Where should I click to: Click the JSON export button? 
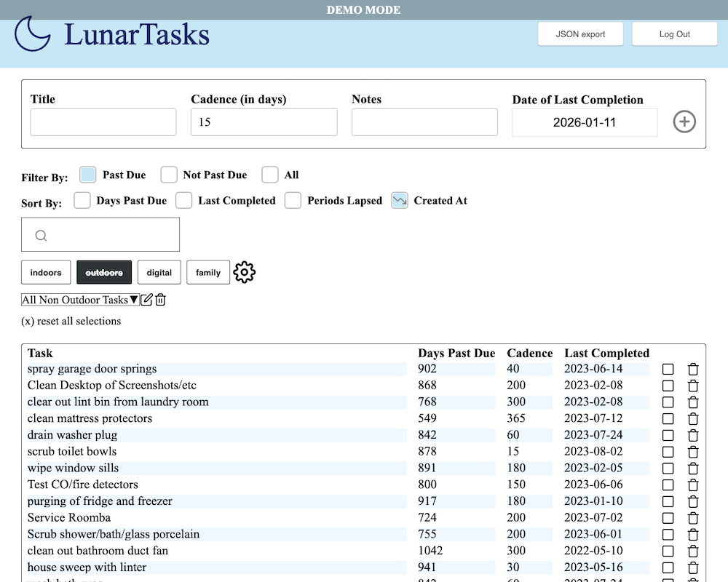581,34
